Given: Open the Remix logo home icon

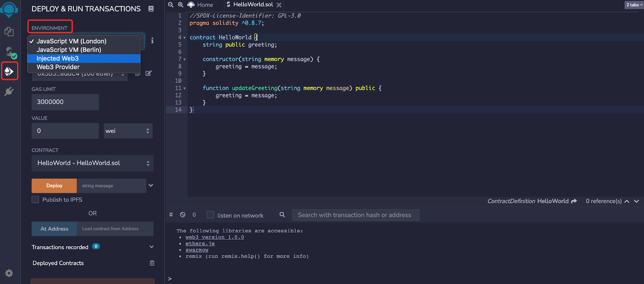Looking at the screenshot, I should point(9,9).
